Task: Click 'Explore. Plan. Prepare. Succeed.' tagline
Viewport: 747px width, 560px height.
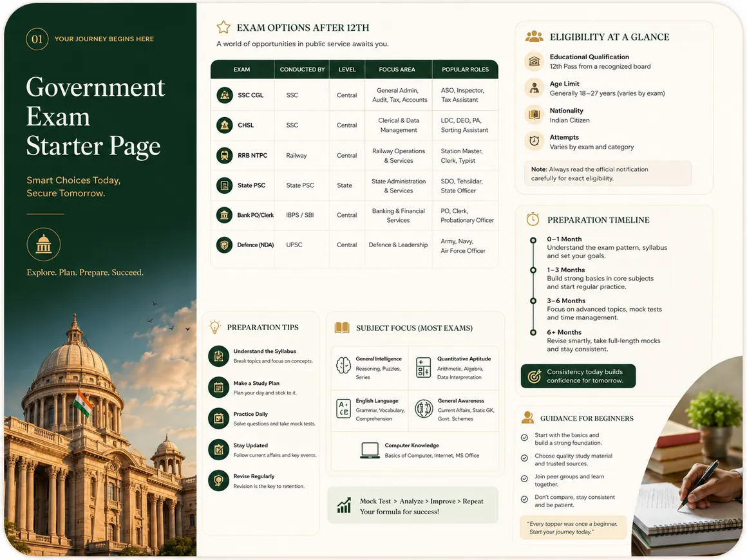Action: (x=85, y=272)
